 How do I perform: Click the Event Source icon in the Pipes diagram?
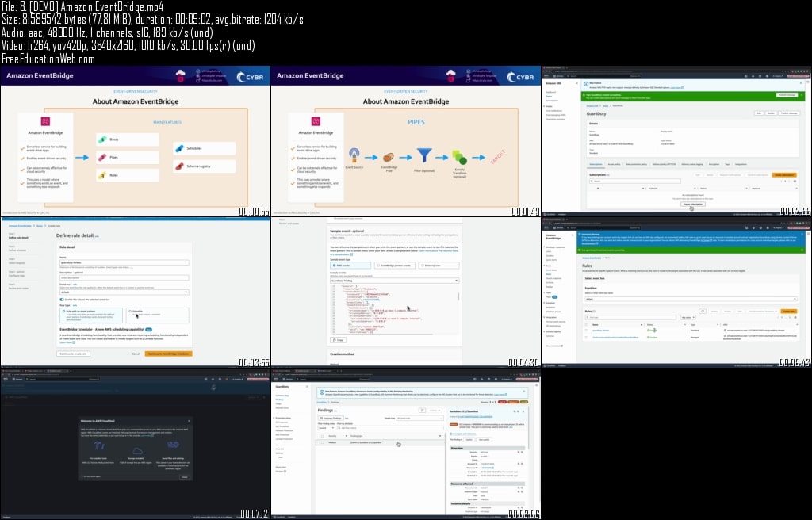(354, 155)
